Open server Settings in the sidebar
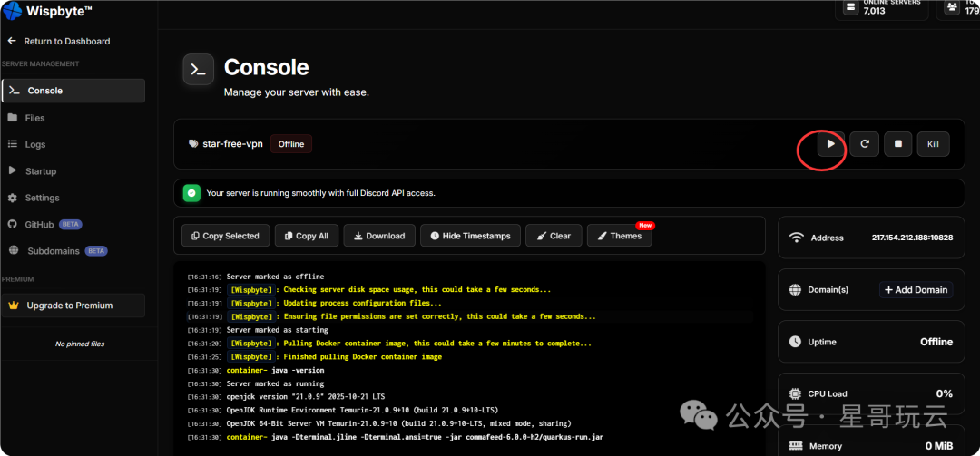The height and width of the screenshot is (456, 980). (42, 198)
